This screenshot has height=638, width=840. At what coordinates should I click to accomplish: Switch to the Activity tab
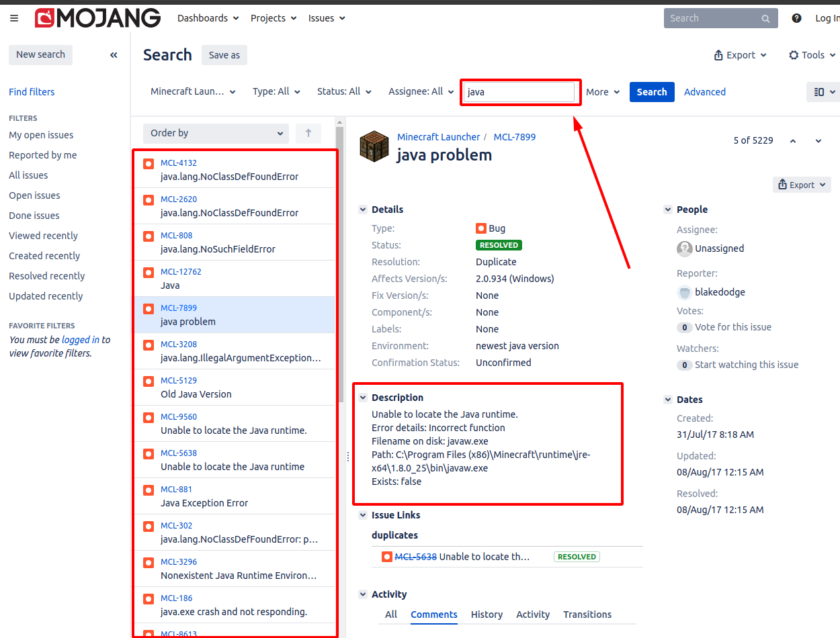tap(533, 614)
